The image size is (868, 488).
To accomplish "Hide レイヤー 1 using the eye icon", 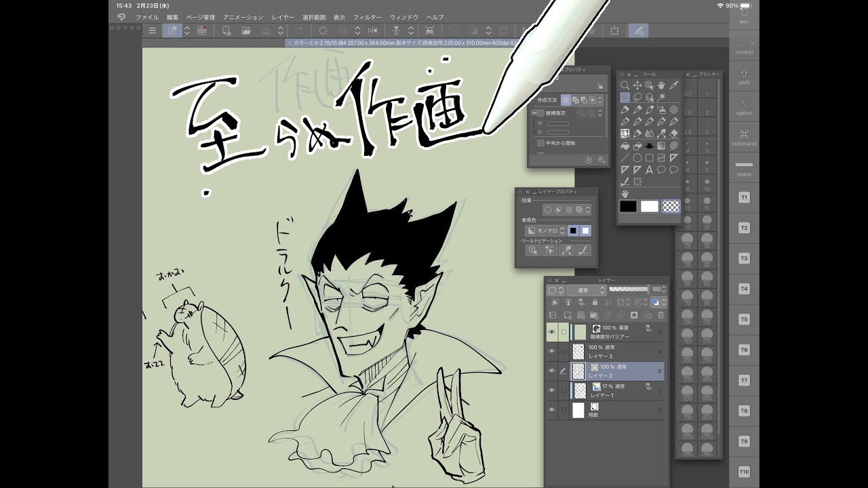I will [x=551, y=390].
